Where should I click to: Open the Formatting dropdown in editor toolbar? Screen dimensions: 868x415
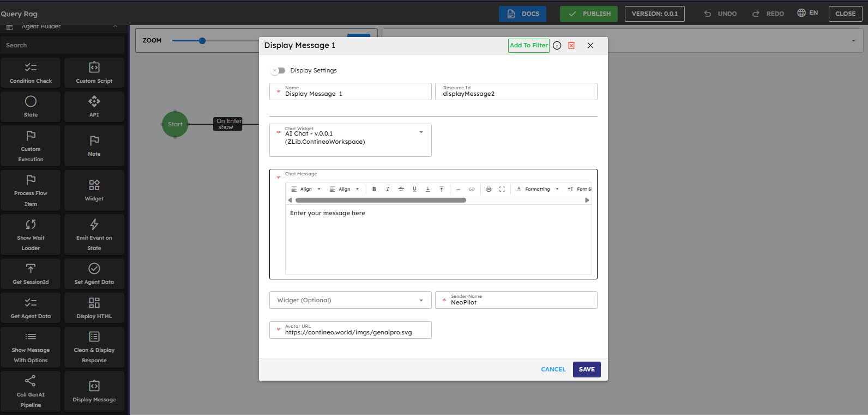(538, 189)
